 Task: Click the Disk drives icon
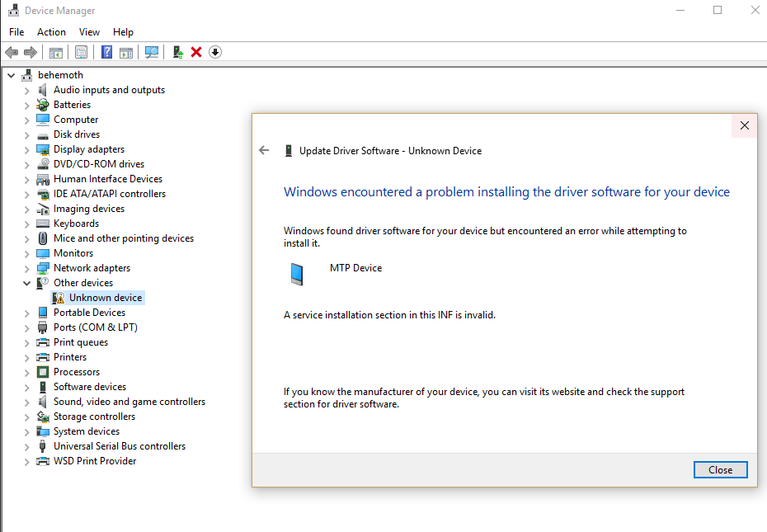(x=43, y=135)
